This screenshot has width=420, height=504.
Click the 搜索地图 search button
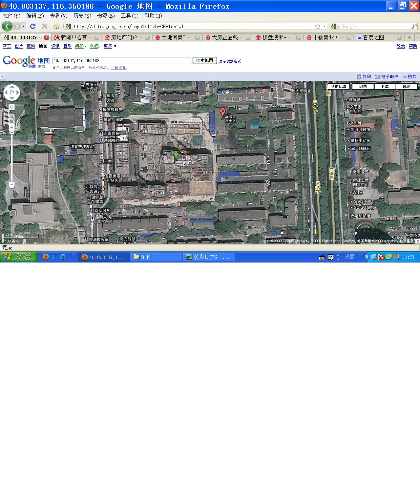[x=204, y=60]
